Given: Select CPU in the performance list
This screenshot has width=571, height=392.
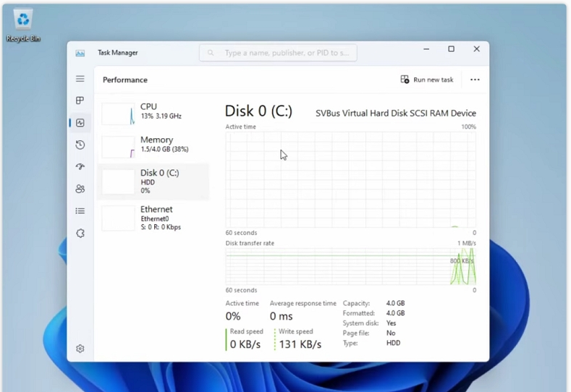Looking at the screenshot, I should pos(153,112).
